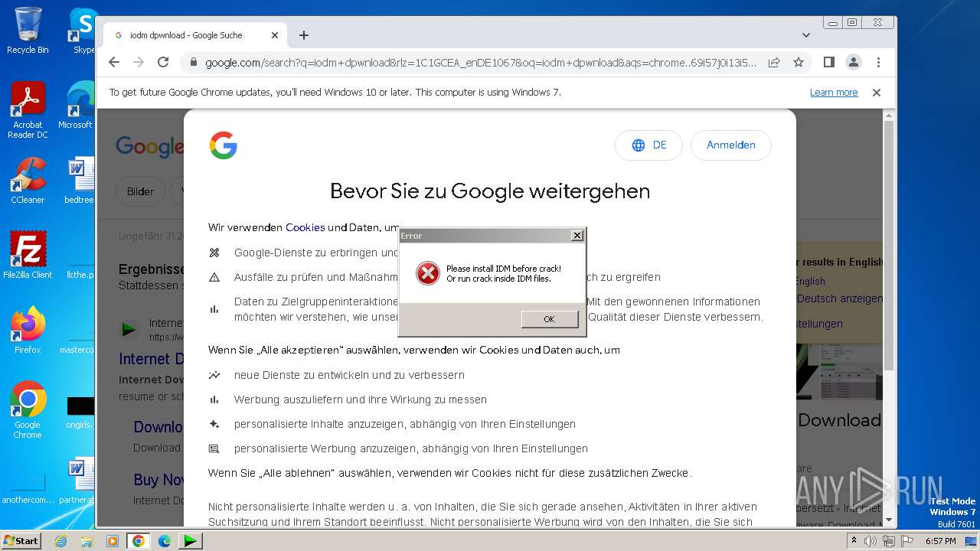Open Microsoft Edge from taskbar
Screen dimensions: 980x551
point(165,541)
